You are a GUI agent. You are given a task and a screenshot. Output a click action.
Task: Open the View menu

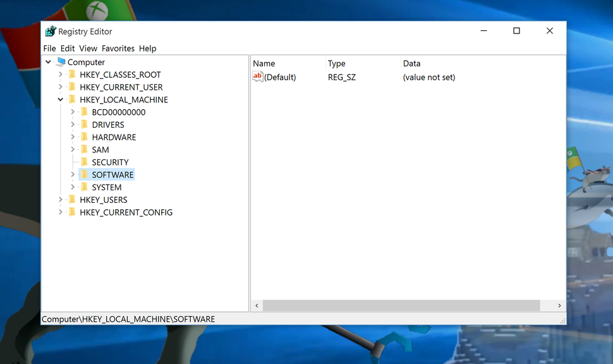click(88, 48)
